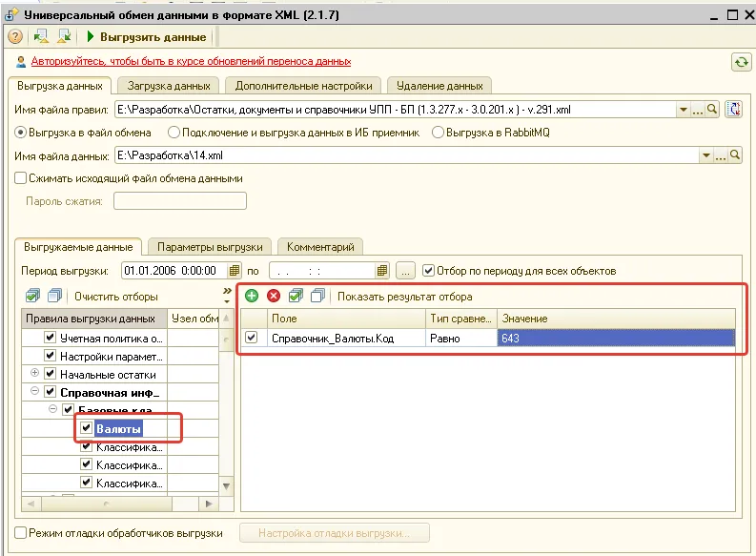Switch to Загрузка данных tab
Viewport: 756px width, 556px height.
[x=169, y=86]
